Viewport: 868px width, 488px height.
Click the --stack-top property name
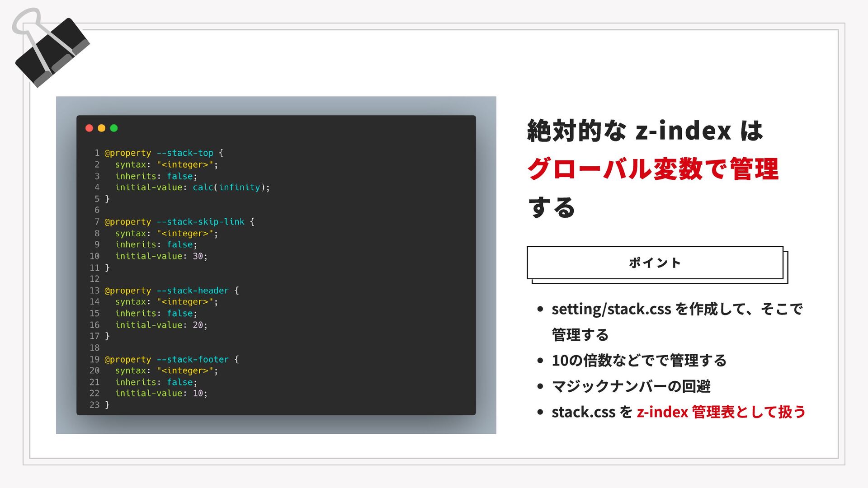(x=185, y=153)
